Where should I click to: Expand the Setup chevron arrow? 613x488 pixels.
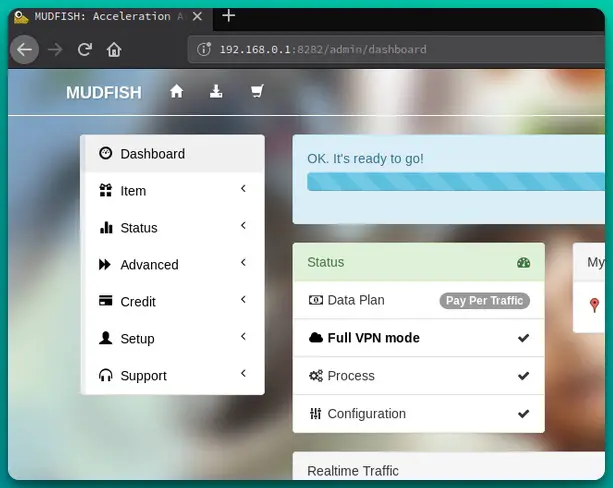(243, 336)
